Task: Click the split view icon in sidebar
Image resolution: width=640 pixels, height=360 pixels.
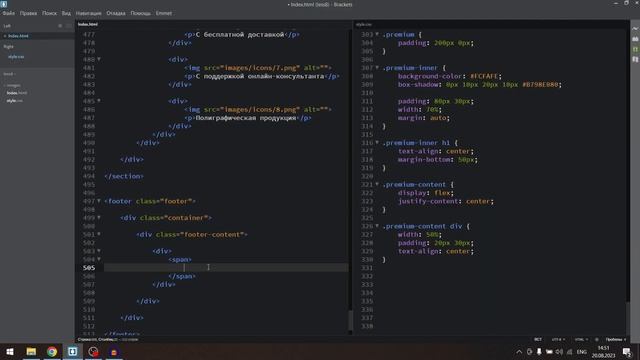Action: coord(69,26)
